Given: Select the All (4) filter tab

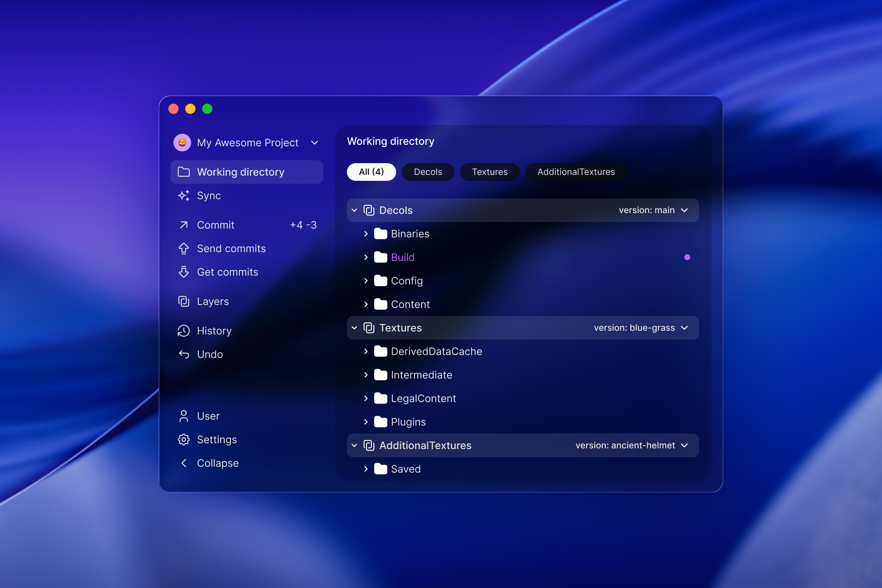Looking at the screenshot, I should pyautogui.click(x=371, y=172).
